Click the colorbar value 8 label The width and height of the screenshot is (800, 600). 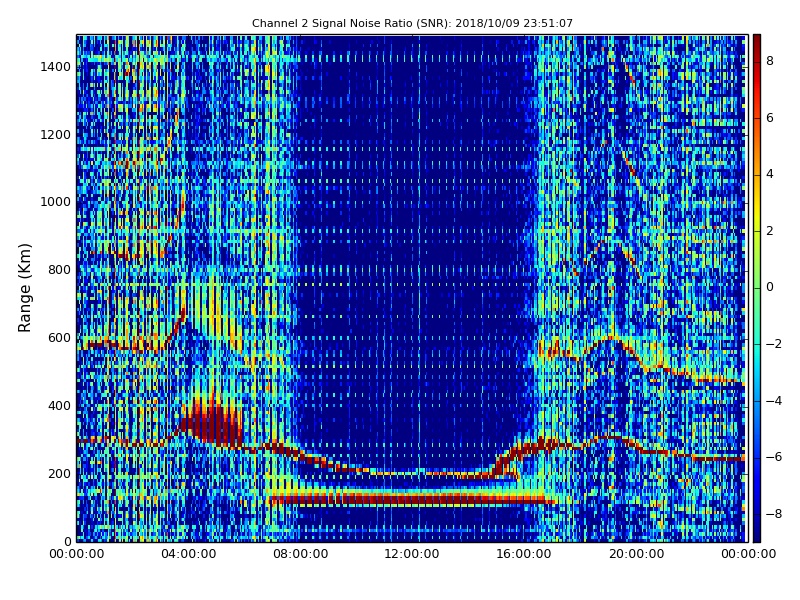click(x=770, y=61)
